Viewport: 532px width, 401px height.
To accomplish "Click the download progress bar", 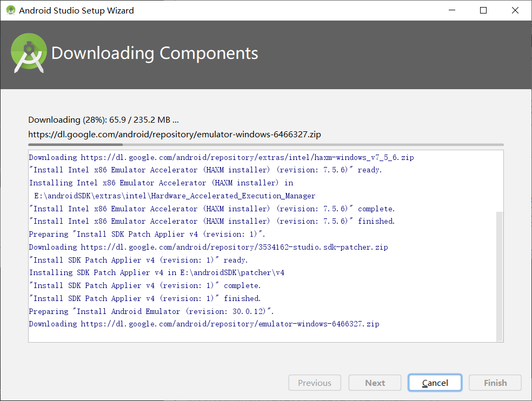I will (x=265, y=144).
